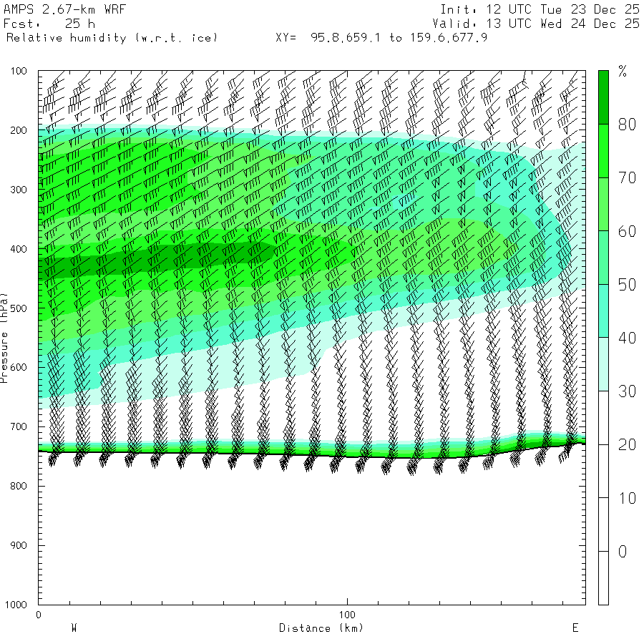The width and height of the screenshot is (644, 644).
Task: Click the 50-60 percent legend swatch
Action: point(603,258)
